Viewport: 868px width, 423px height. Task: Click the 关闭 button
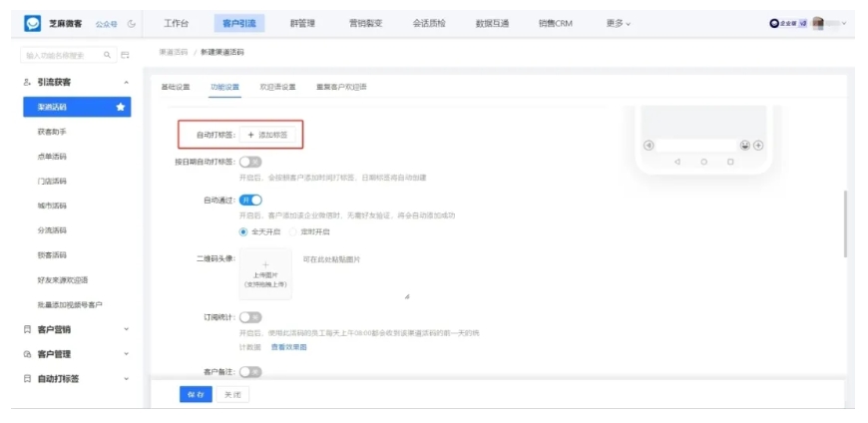pos(232,395)
